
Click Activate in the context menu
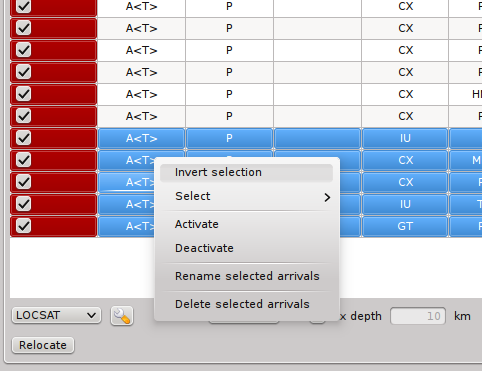247,224
